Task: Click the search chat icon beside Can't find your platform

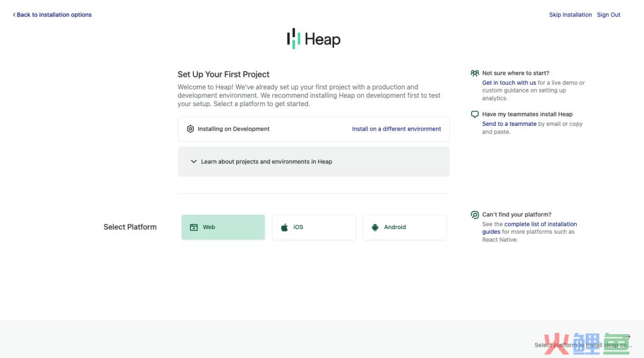Action: pyautogui.click(x=475, y=215)
